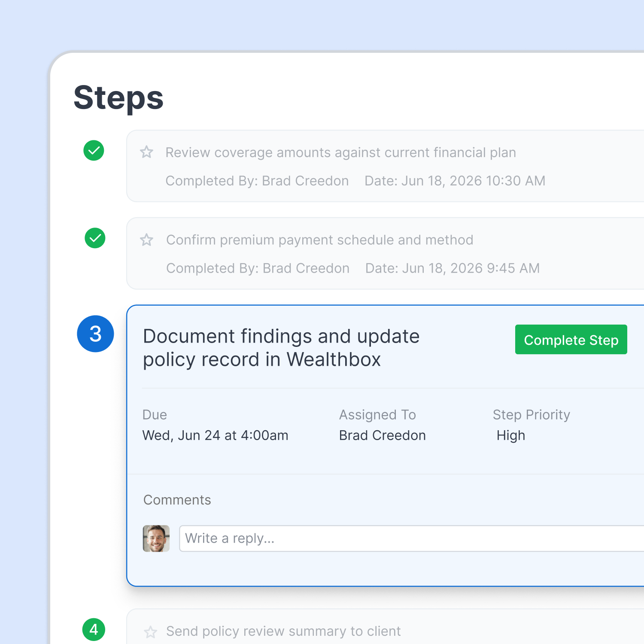Screen dimensions: 644x644
Task: Open the Review coverage amounts step title
Action: (341, 152)
